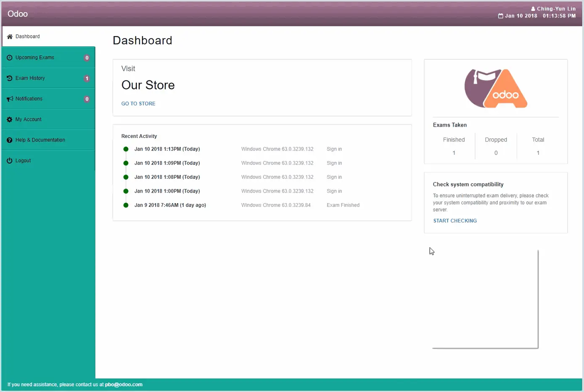Click the calendar icon beside Jan 10 2018
Screen dimensions: 584x392
tap(500, 16)
